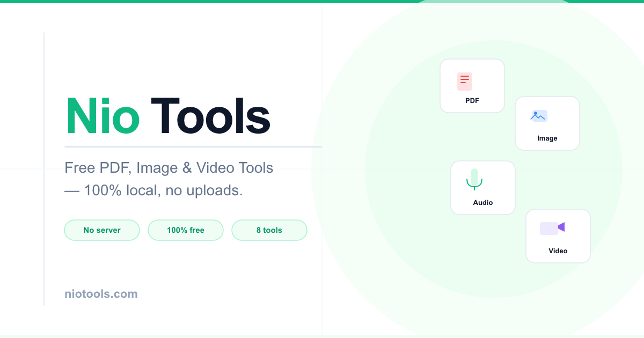
Task: Open the Audio tools card
Action: coord(483,188)
